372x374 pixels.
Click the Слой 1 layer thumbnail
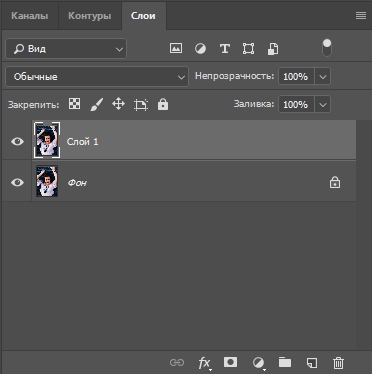pyautogui.click(x=47, y=140)
